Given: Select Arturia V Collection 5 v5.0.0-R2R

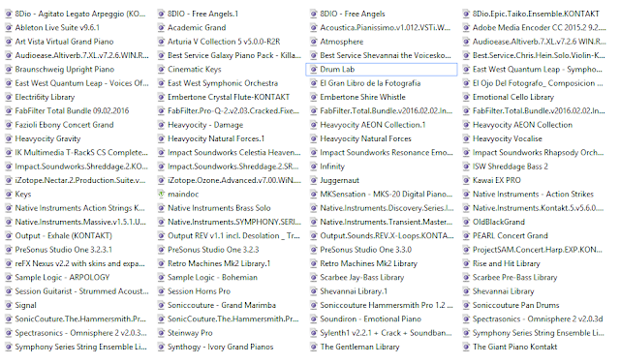Looking at the screenshot, I should coord(224,42).
